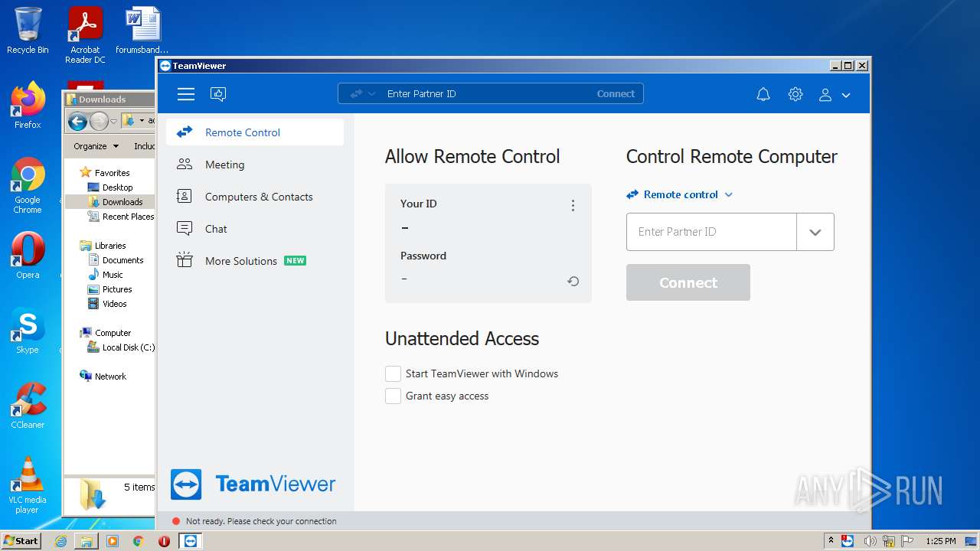Open the notifications bell in TeamViewer
The image size is (980, 551).
763,95
